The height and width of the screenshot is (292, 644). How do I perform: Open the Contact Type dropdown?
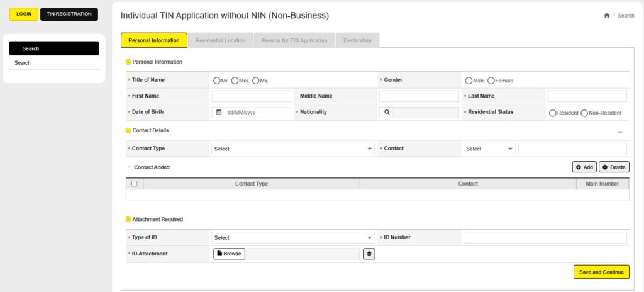(x=293, y=149)
